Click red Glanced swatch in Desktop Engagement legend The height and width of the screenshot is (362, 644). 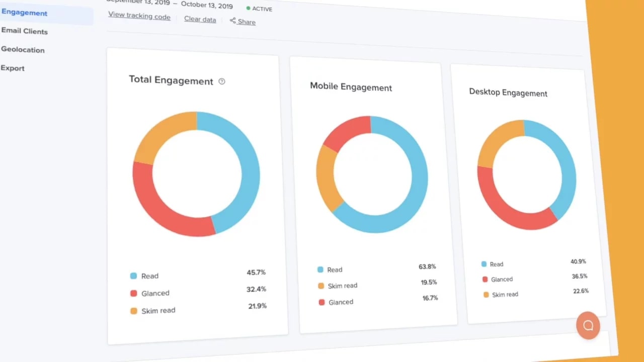click(485, 279)
